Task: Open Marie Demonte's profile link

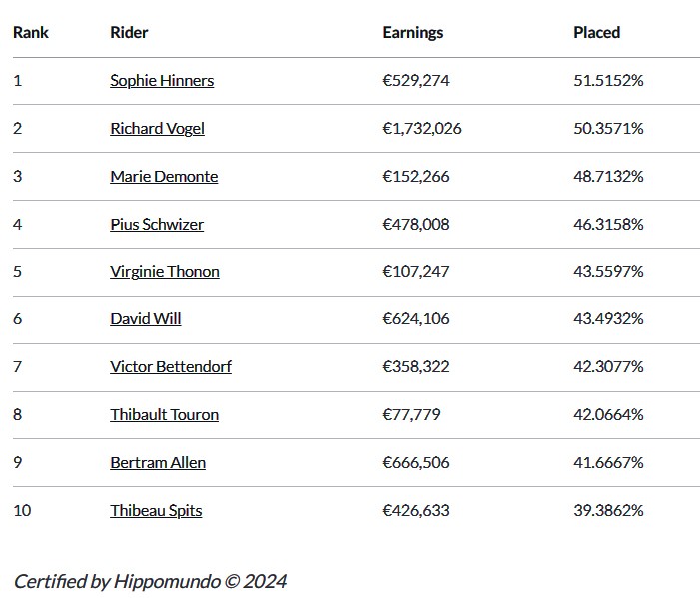Action: (164, 177)
